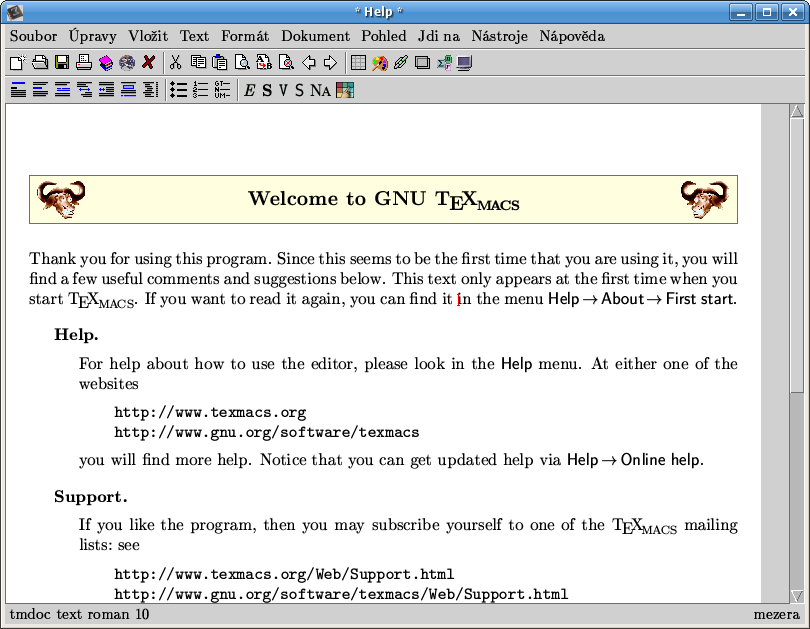Click the left arrow back icon
This screenshot has height=629, width=810.
tap(309, 63)
